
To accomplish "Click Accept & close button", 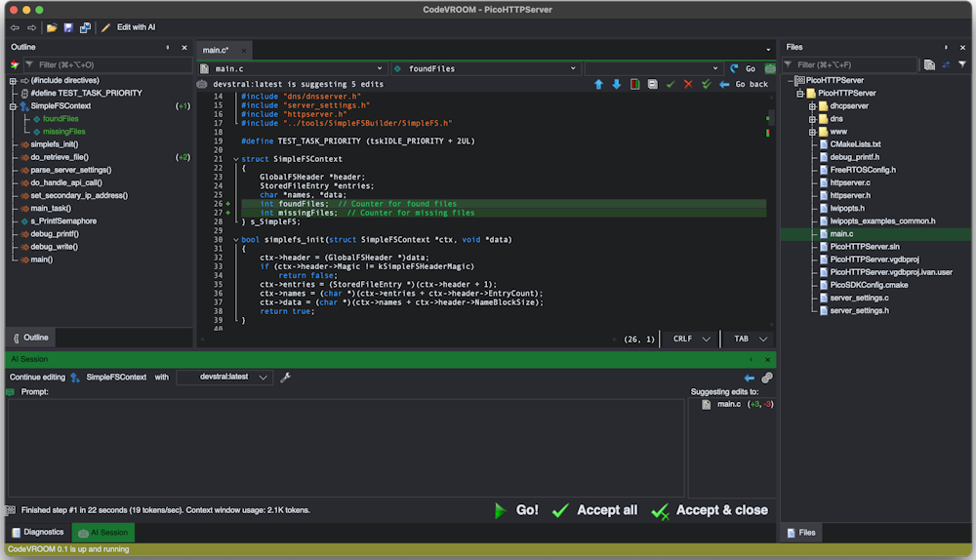I will coord(710,510).
